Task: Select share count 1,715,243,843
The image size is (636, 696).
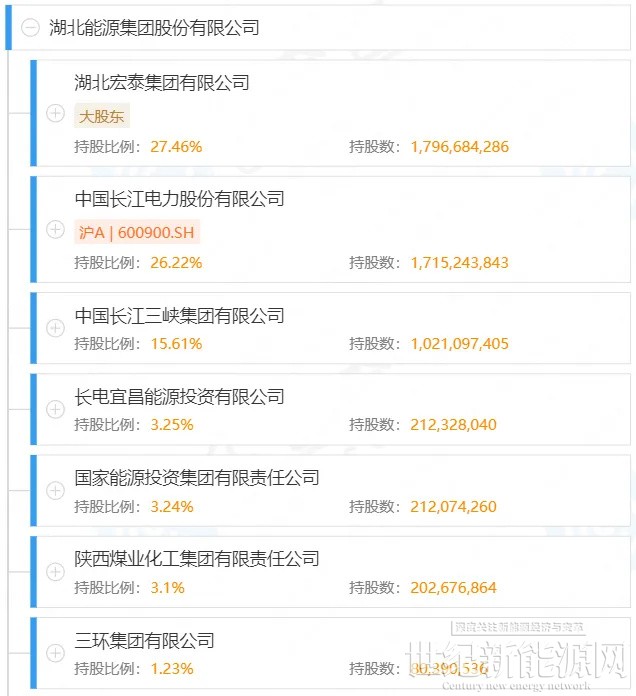Action: 460,262
